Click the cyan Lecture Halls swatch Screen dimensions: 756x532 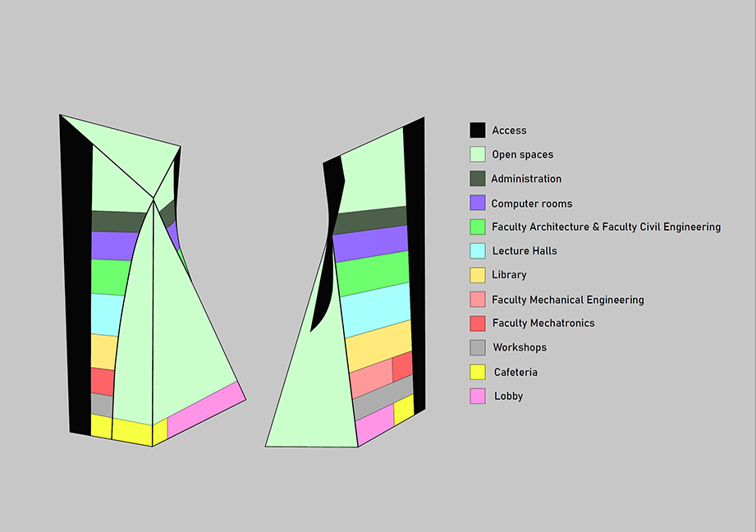pos(477,250)
